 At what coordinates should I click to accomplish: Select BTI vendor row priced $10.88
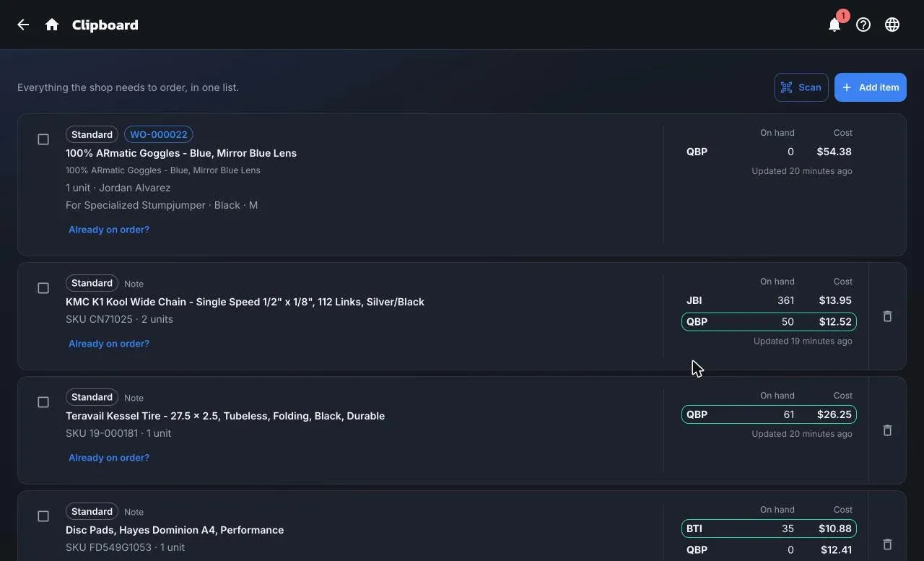click(769, 529)
